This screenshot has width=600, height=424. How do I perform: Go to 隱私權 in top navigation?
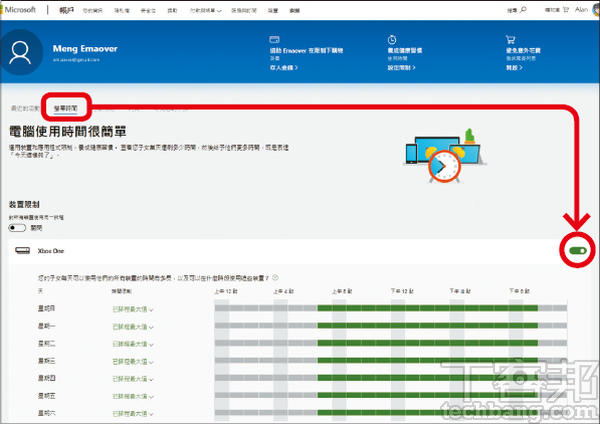pyautogui.click(x=122, y=11)
